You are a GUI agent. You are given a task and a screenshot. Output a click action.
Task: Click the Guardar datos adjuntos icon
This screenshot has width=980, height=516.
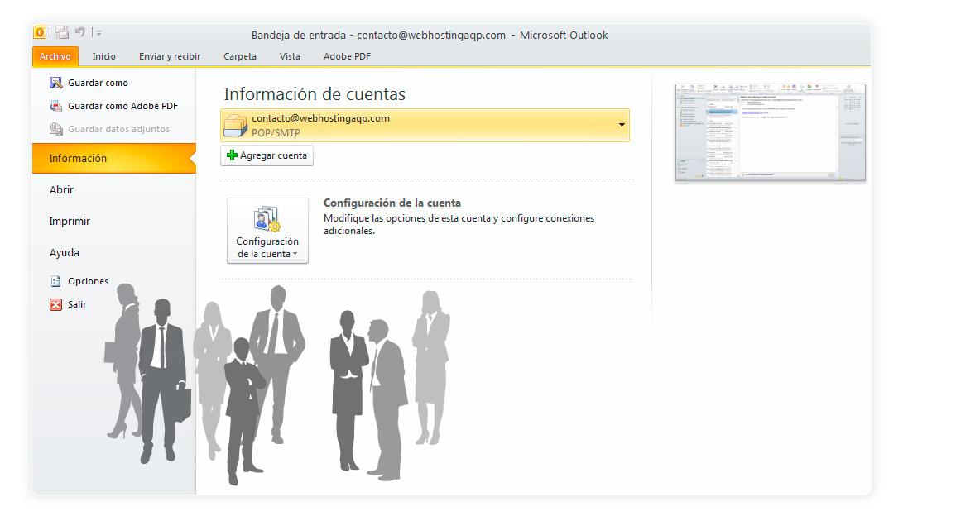(56, 129)
